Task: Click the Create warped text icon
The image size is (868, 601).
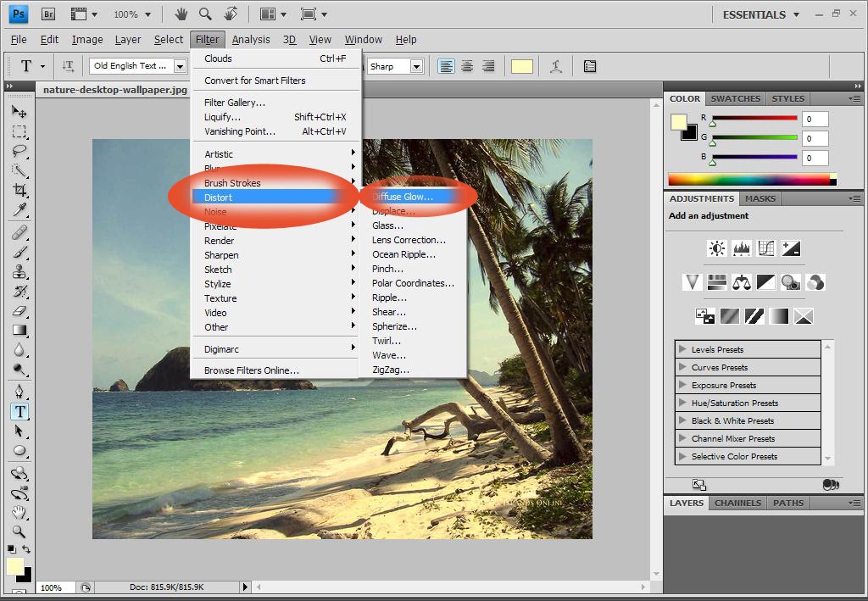Action: click(556, 66)
